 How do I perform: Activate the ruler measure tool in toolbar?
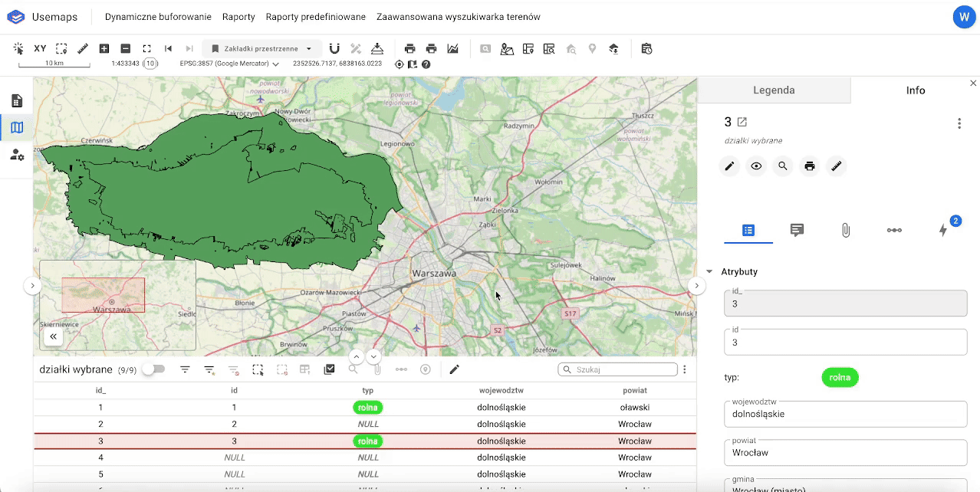point(83,48)
